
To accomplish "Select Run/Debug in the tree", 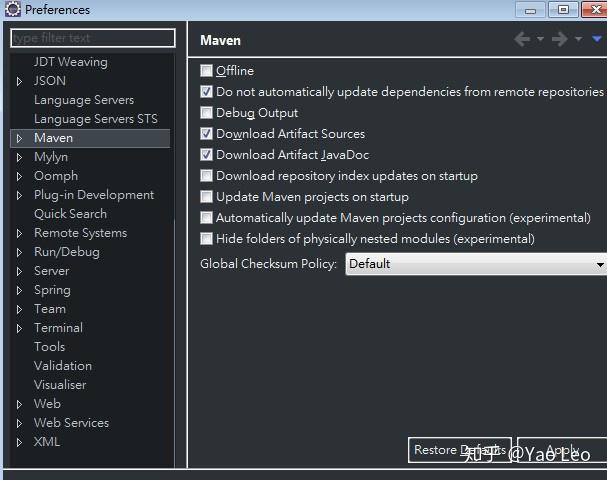I will [x=67, y=252].
